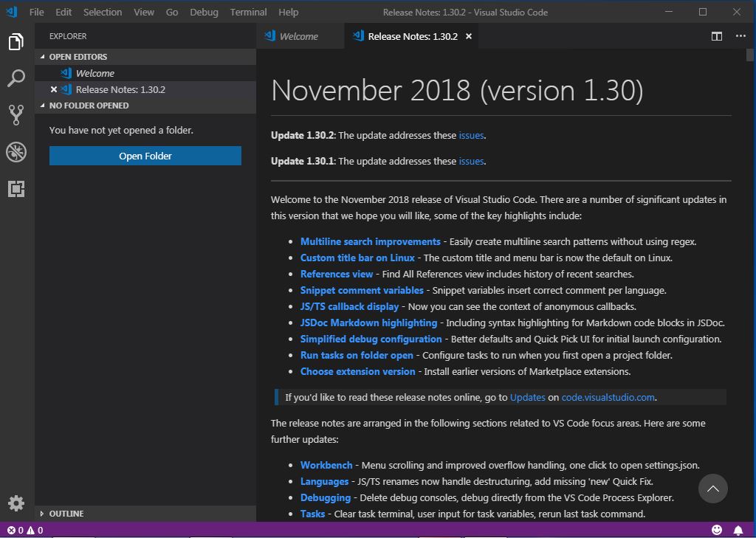Open the Manage gear menu

click(16, 503)
